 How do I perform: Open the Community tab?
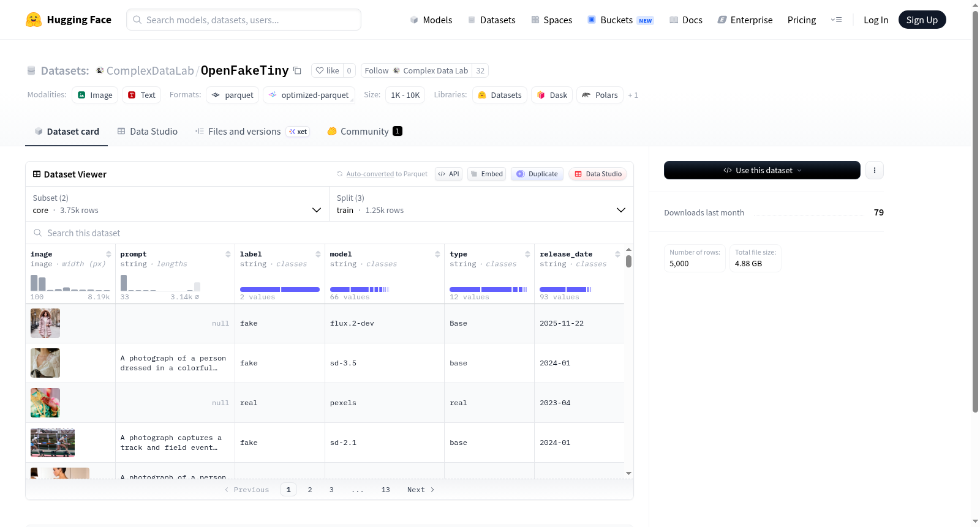[365, 132]
